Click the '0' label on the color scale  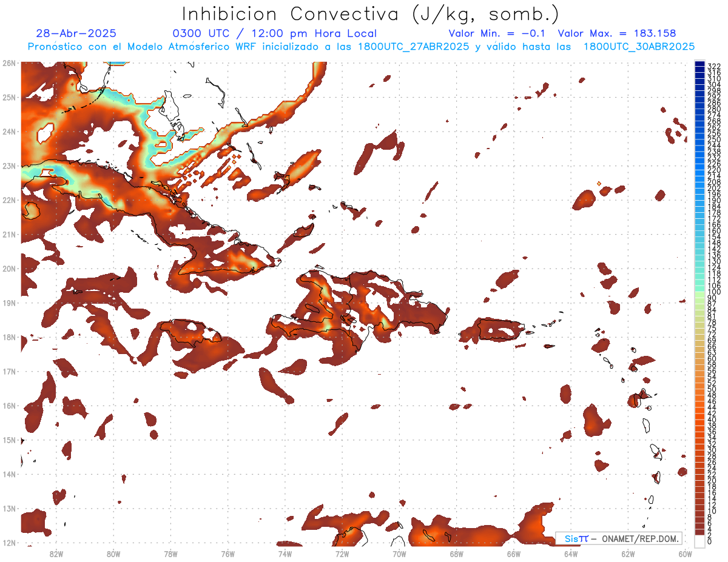click(x=710, y=541)
